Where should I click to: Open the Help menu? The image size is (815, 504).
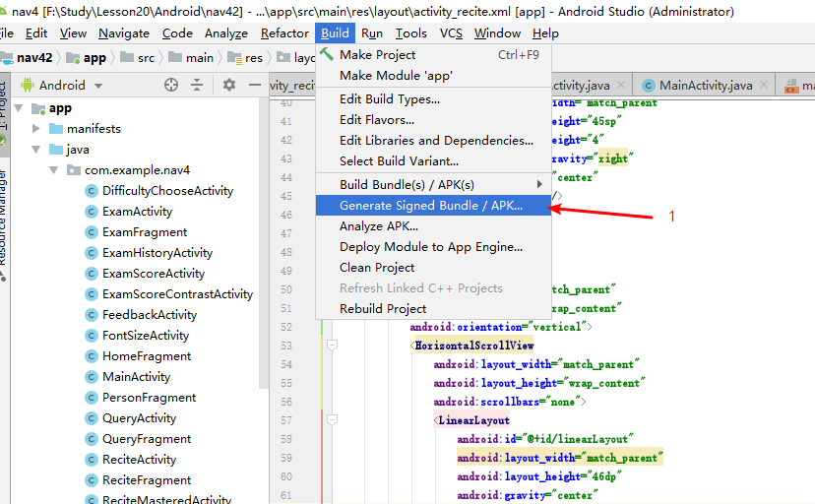[x=545, y=33]
